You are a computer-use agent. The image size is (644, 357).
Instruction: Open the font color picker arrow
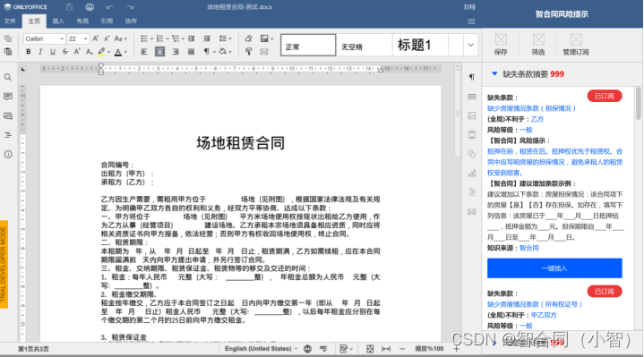pos(125,52)
